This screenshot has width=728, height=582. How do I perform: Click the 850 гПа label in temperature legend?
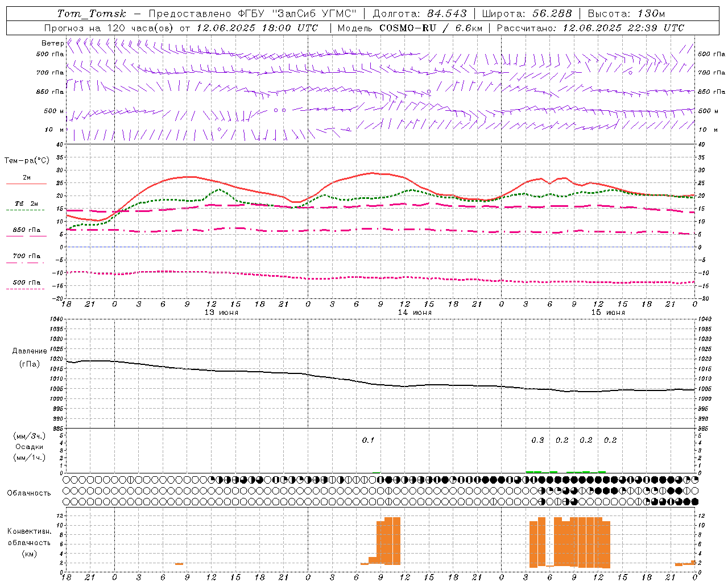(x=27, y=230)
